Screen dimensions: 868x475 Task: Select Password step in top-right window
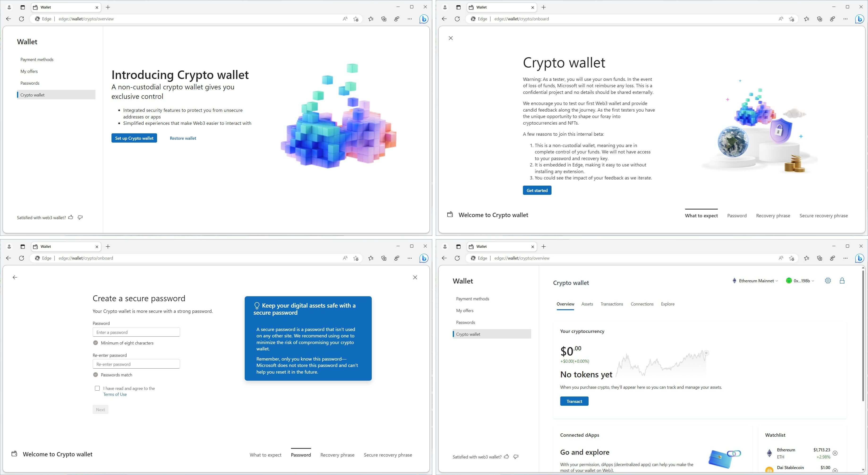coord(737,216)
